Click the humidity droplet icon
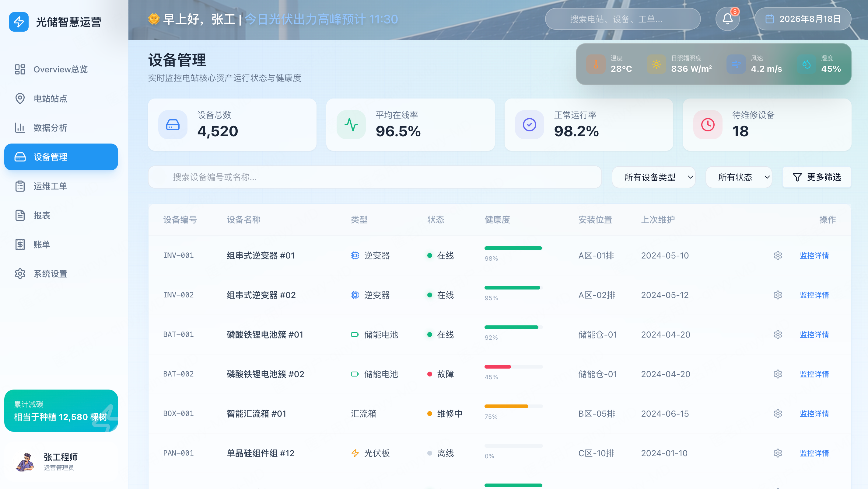Image resolution: width=868 pixels, height=489 pixels. coord(806,64)
